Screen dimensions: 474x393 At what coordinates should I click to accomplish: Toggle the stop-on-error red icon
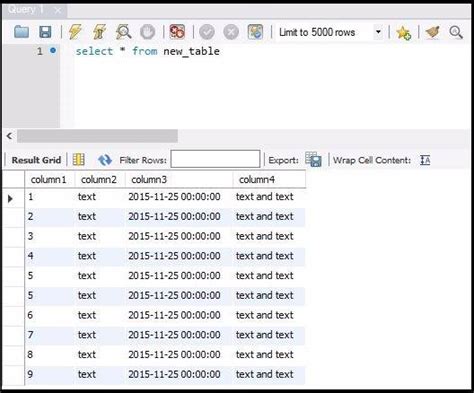click(177, 32)
